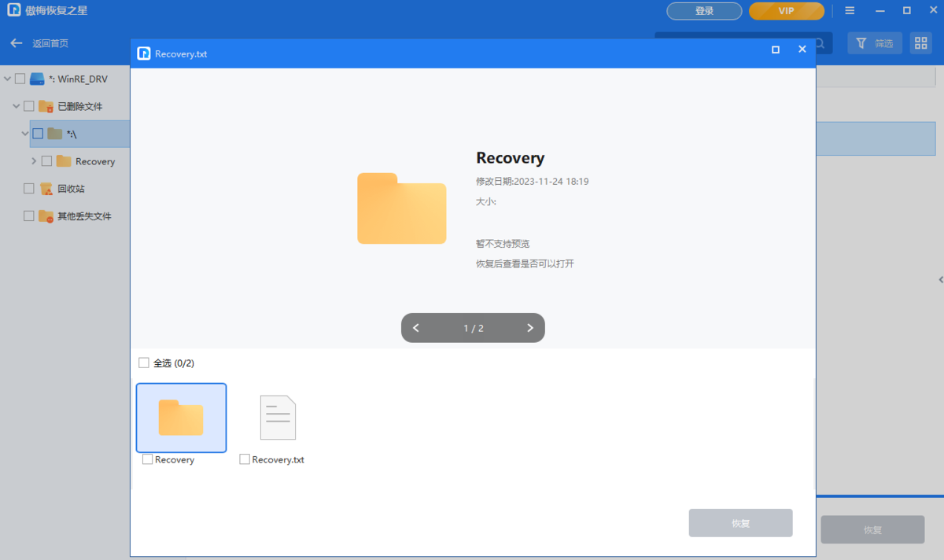Tick the checkbox under the Recovery folder thumbnail

tap(146, 459)
